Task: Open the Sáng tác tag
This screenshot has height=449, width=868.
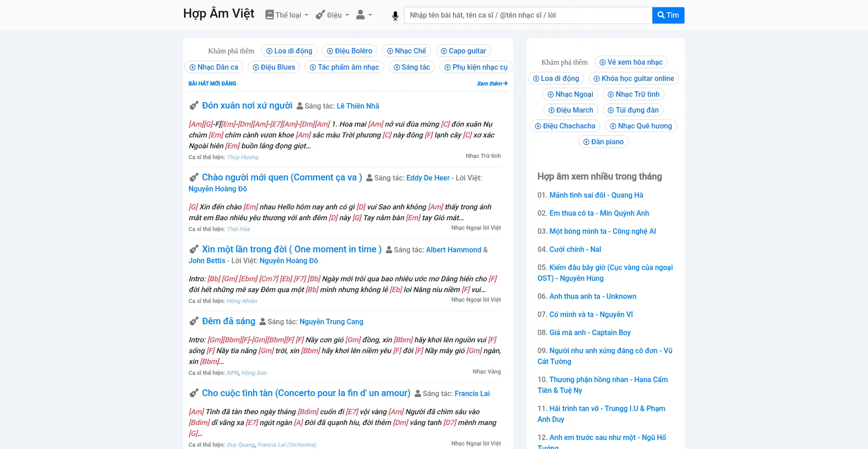Action: coord(412,67)
